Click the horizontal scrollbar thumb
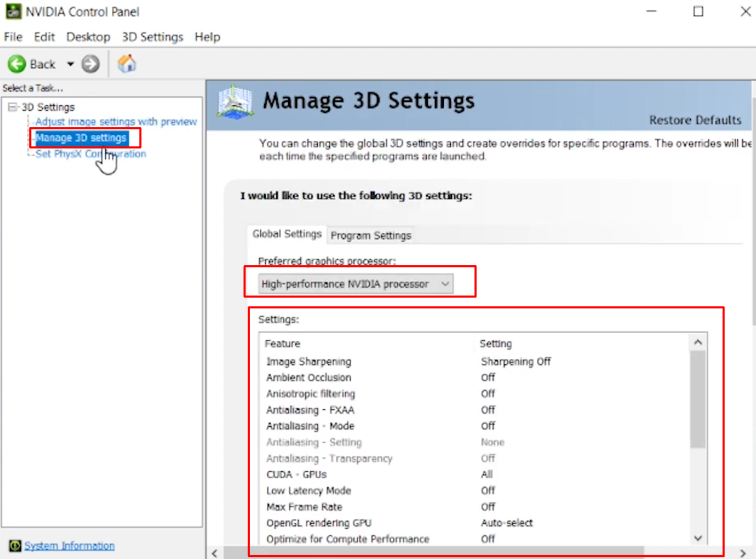This screenshot has height=559, width=756. pyautogui.click(x=434, y=553)
